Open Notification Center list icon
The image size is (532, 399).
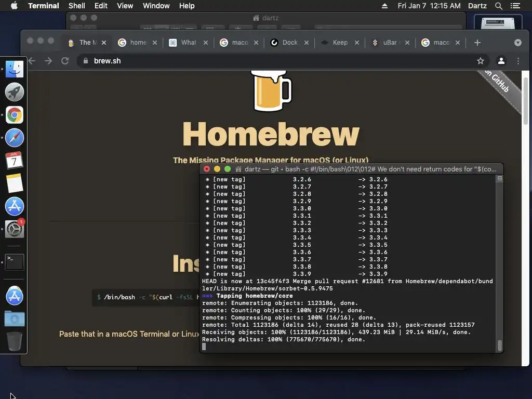515,6
